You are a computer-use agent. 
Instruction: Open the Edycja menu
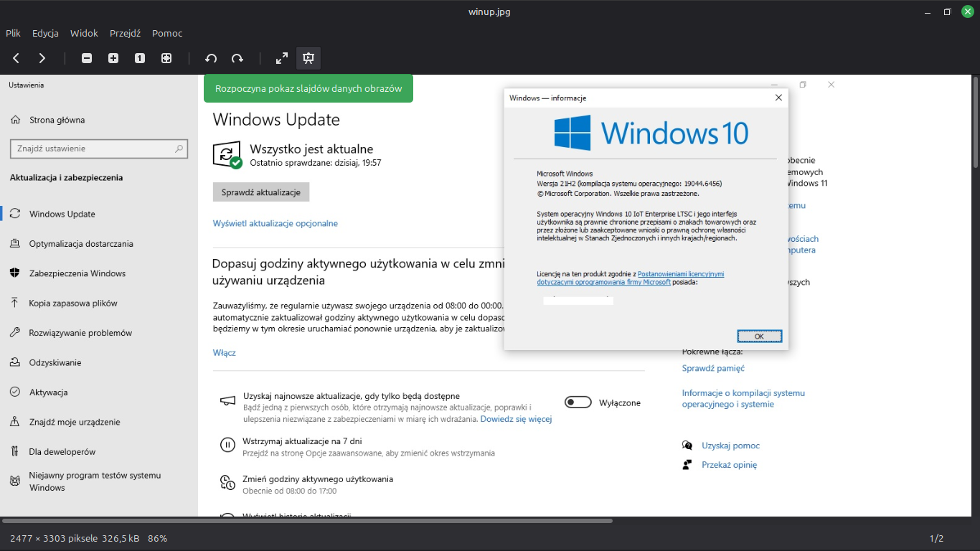click(45, 33)
